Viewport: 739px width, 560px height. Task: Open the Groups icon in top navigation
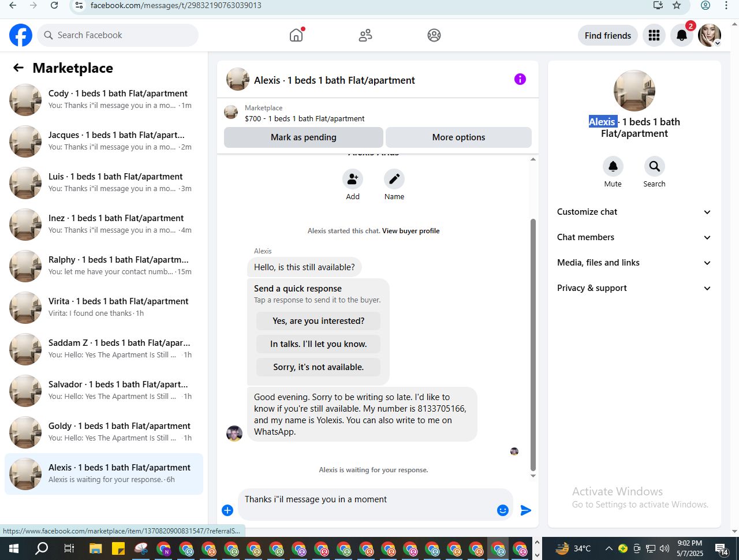(x=434, y=35)
